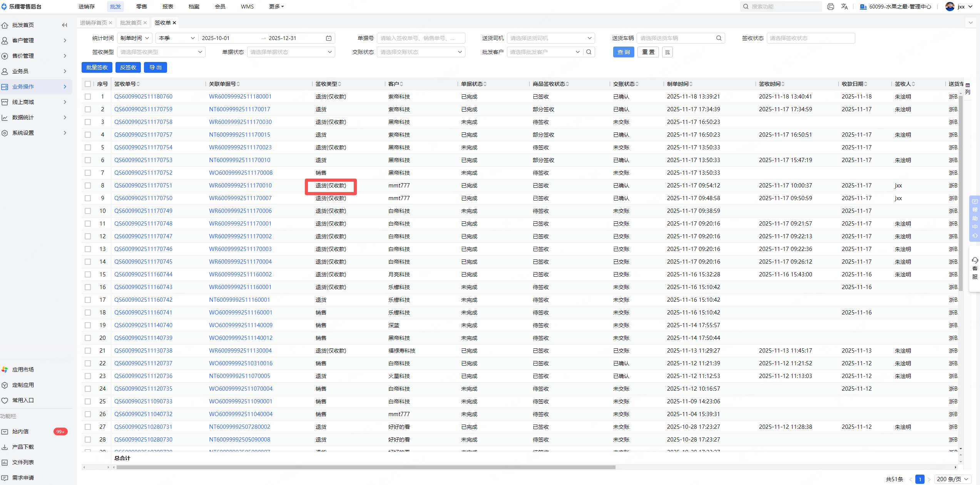Collapse the left sidebar with arrow icon
980x485 pixels.
tap(64, 25)
